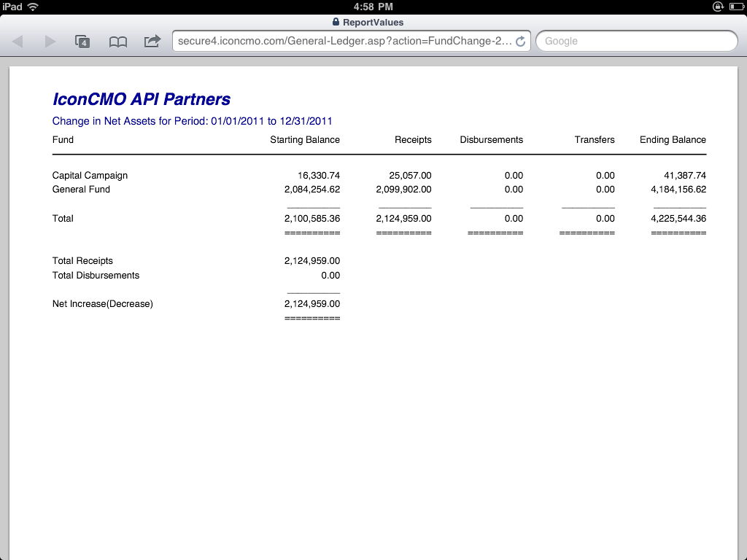This screenshot has height=560, width=747.
Task: Tap the iPad carrier label
Action: [x=12, y=7]
